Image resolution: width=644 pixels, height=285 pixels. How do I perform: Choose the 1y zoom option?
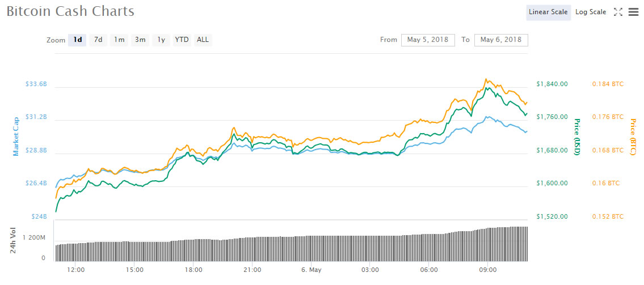(x=161, y=40)
